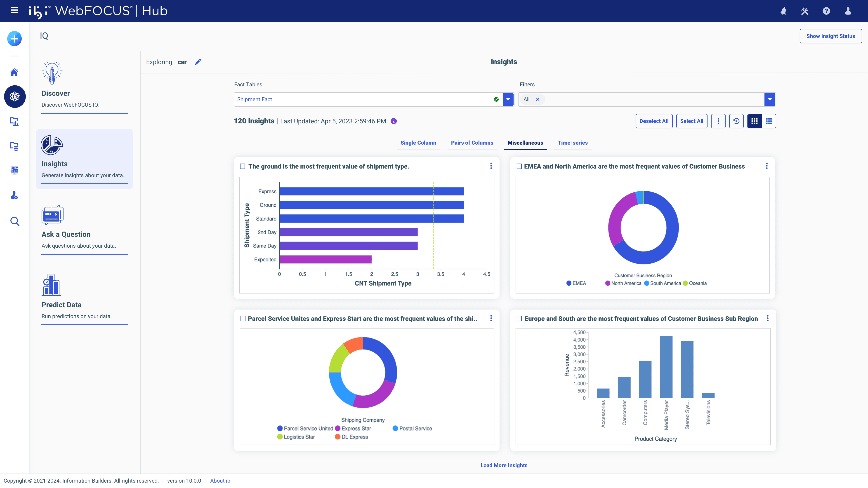
Task: Select the dashboard monitor icon in the sidebar
Action: coord(14,170)
